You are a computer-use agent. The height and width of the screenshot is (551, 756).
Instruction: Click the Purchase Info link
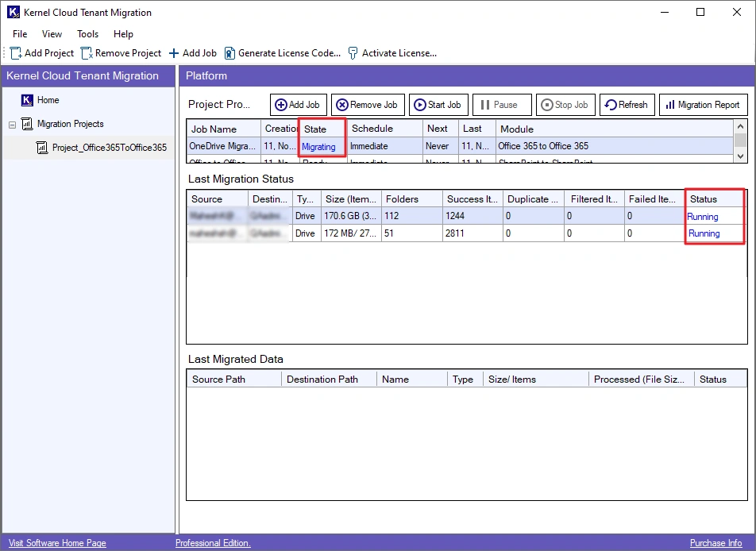[x=715, y=543]
